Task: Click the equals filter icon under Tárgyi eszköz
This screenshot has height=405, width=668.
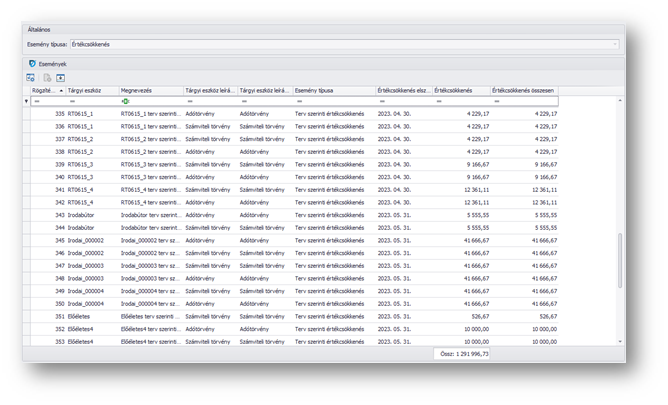Action: [71, 101]
